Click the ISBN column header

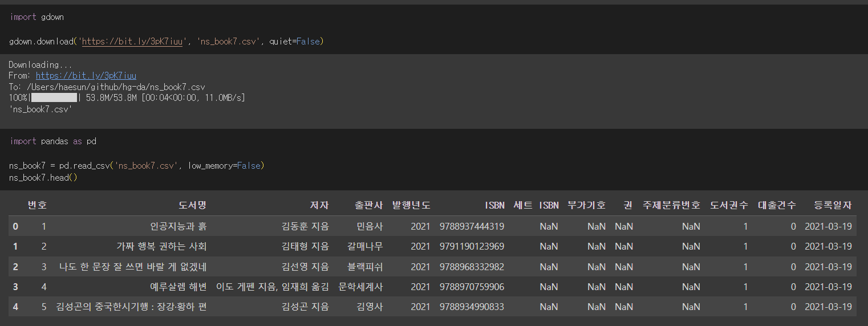[494, 205]
